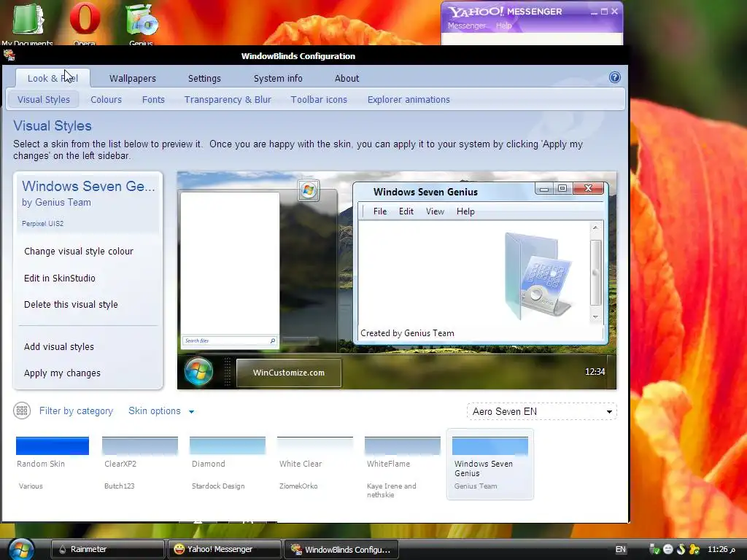Viewport: 747px width, 560px height.
Task: Click File menu in preview window
Action: click(x=380, y=211)
